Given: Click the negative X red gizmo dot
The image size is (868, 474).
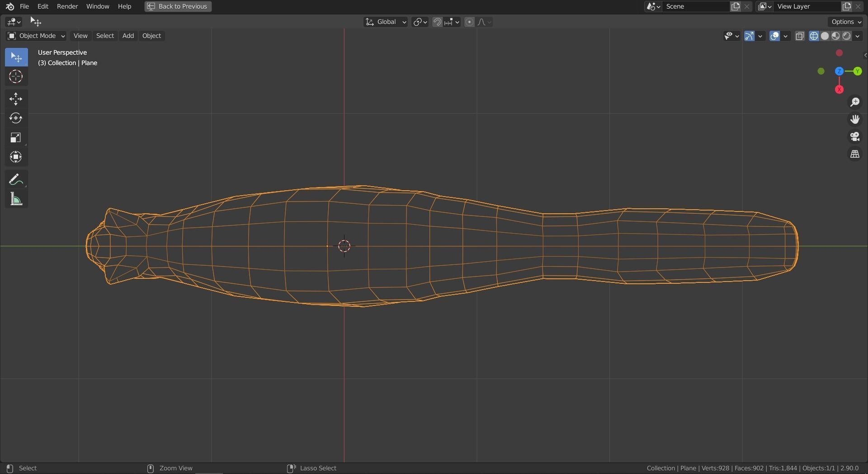Looking at the screenshot, I should 839,53.
